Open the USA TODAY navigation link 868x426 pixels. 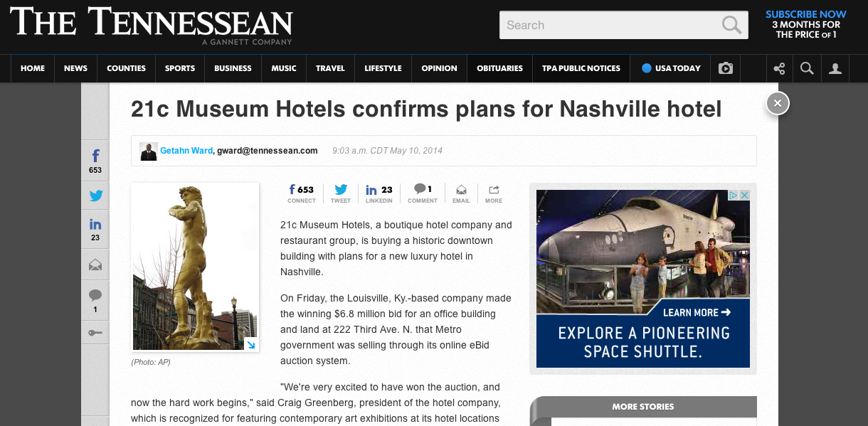pos(671,68)
